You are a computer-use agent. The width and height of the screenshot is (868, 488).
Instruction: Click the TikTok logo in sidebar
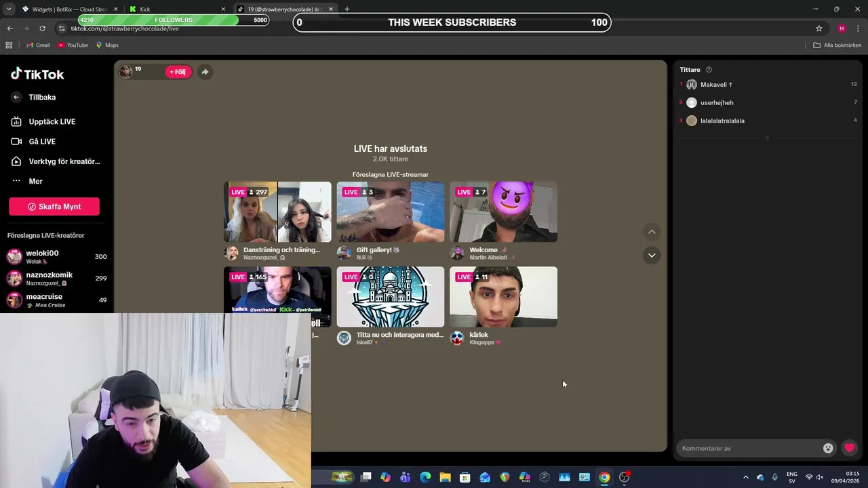coord(37,74)
